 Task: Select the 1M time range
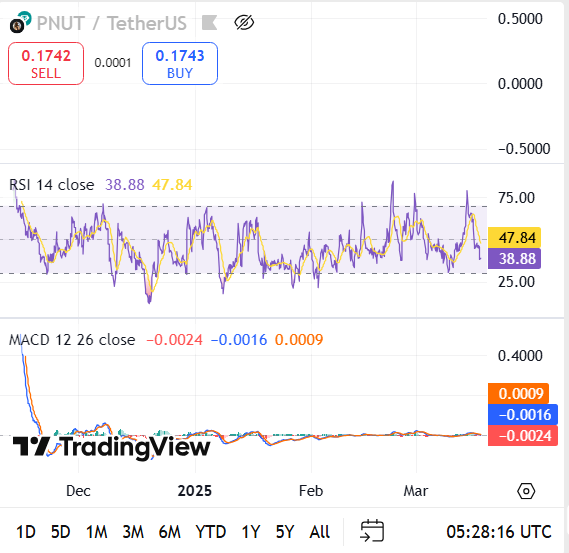97,532
